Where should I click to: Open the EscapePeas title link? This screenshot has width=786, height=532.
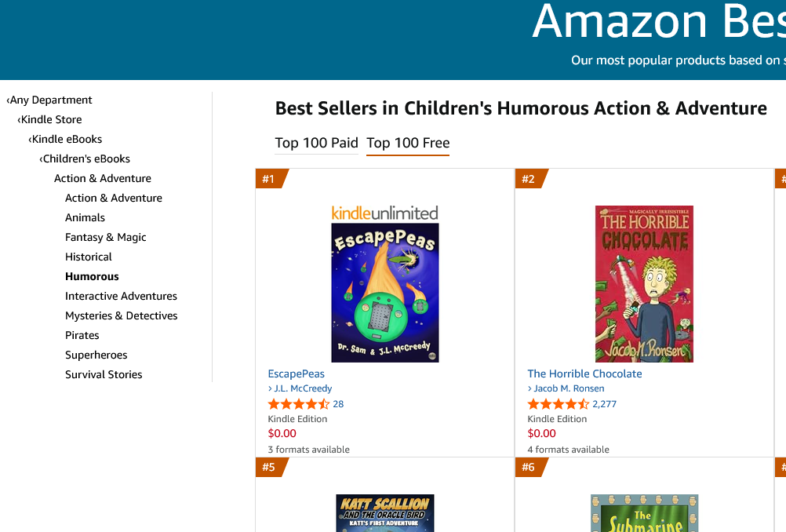click(297, 373)
